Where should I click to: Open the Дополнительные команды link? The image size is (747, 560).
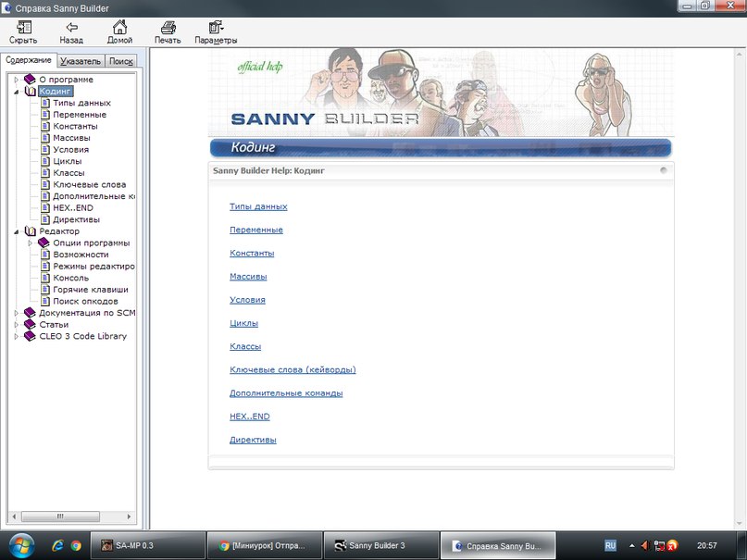[x=286, y=393]
